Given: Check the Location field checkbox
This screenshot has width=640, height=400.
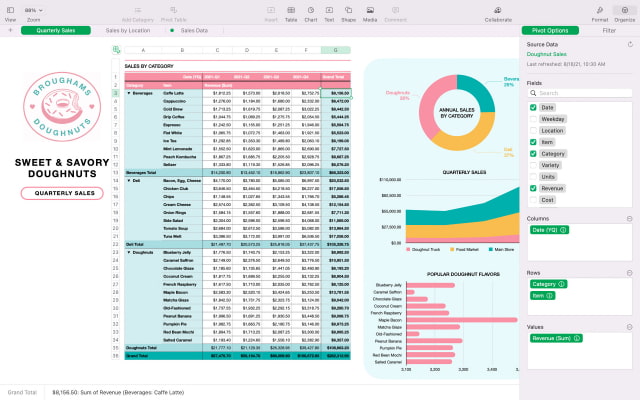Looking at the screenshot, I should (534, 130).
